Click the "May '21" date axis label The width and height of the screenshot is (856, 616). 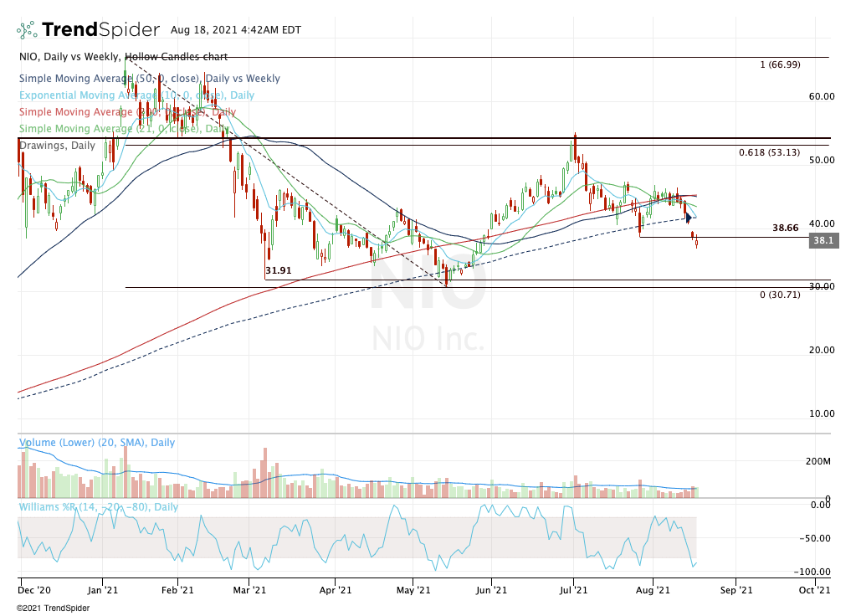413,590
